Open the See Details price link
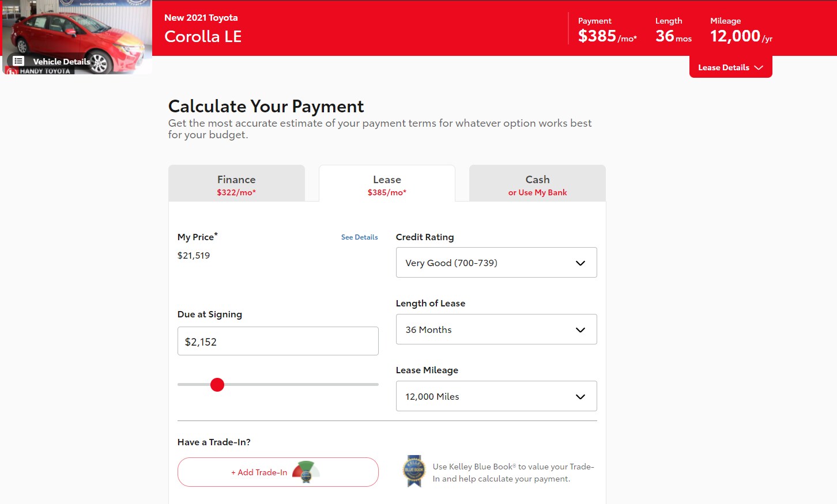 pyautogui.click(x=359, y=237)
